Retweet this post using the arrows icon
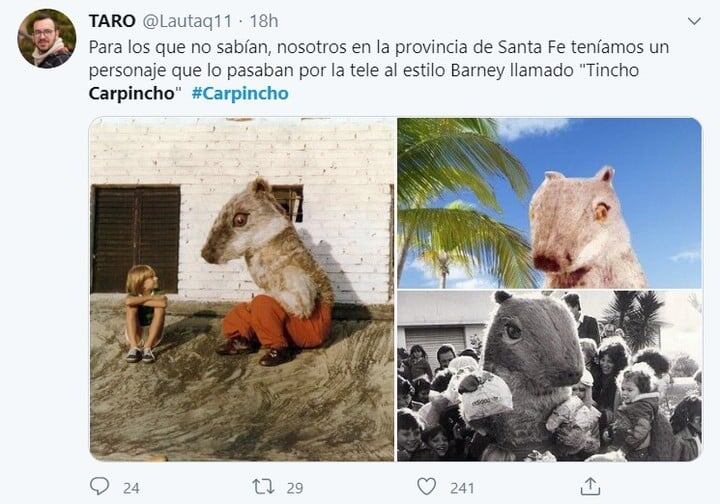 263,487
